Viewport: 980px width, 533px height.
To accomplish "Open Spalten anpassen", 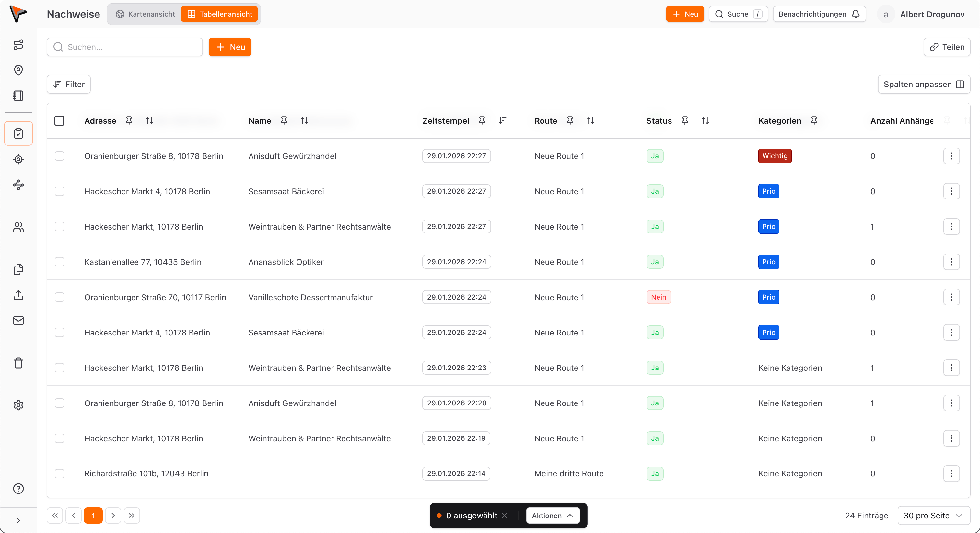I will (x=924, y=84).
